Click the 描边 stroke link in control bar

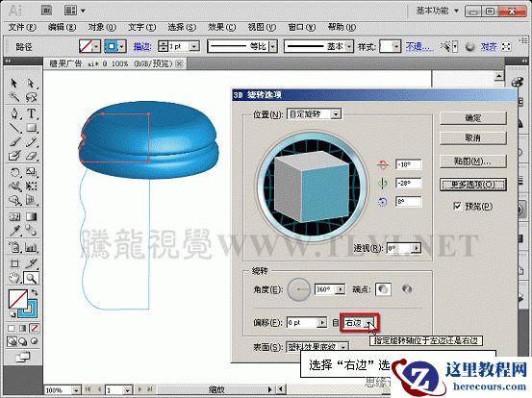coord(142,46)
